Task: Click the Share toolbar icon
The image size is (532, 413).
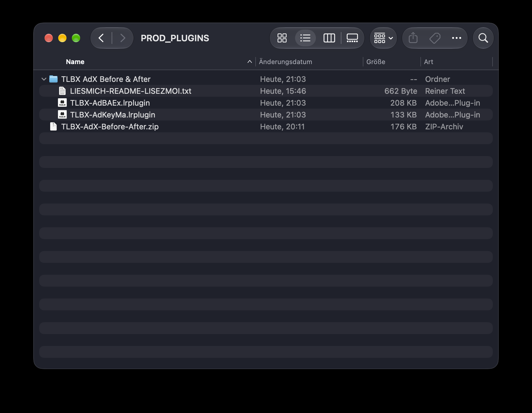Action: click(413, 38)
